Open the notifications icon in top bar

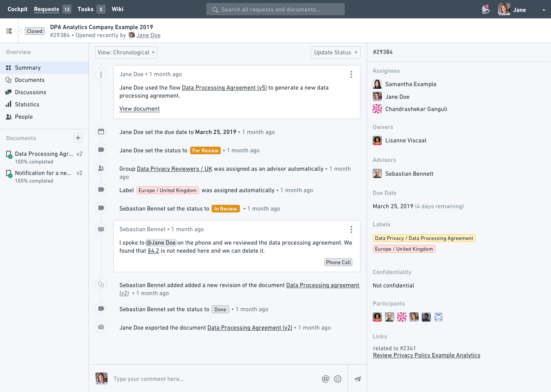click(x=486, y=9)
